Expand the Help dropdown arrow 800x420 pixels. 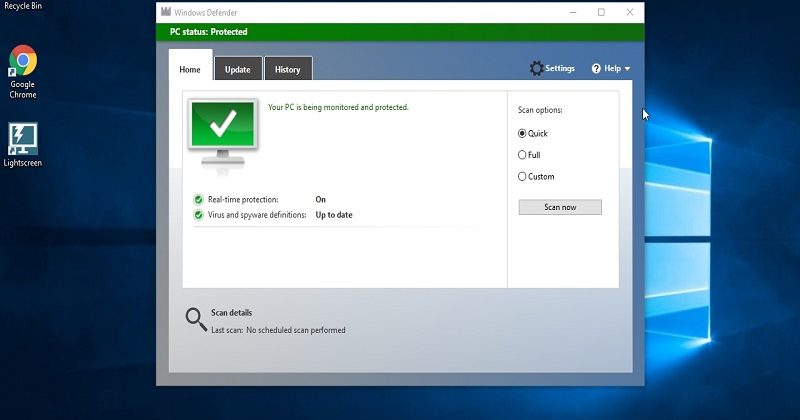[627, 69]
